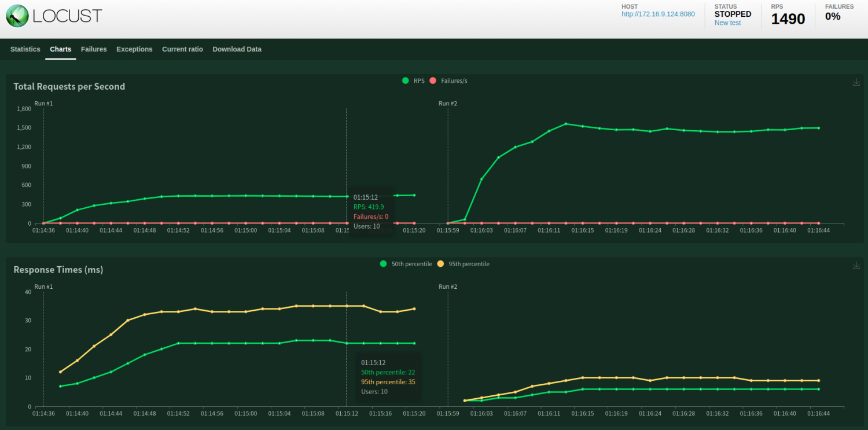
Task: Click the LOCUST title text
Action: click(x=67, y=16)
